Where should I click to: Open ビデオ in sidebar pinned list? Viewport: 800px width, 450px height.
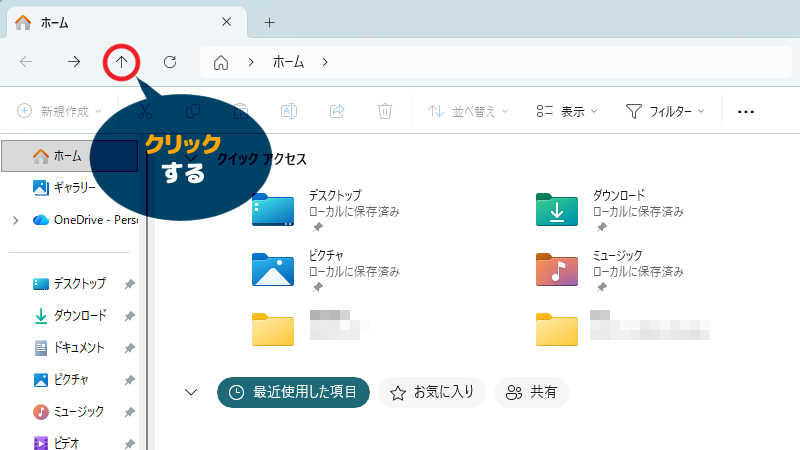click(x=56, y=443)
